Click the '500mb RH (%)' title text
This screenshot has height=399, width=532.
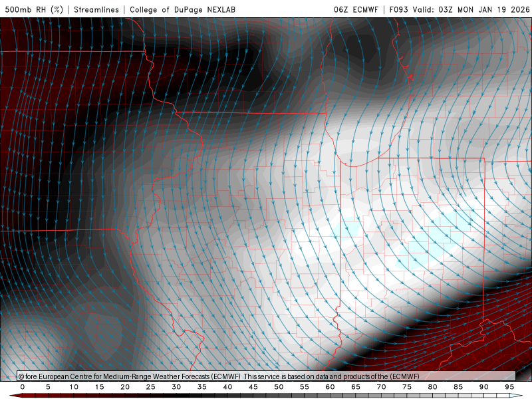tap(34, 9)
